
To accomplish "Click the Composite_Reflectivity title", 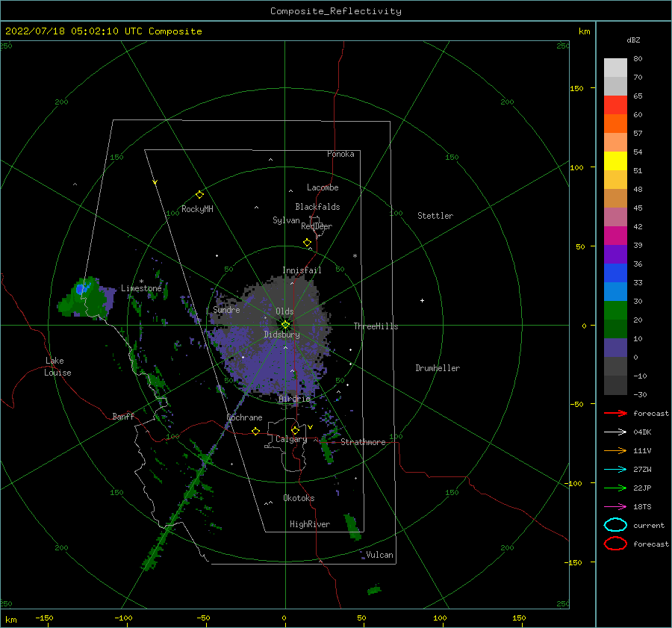I will pos(336,11).
